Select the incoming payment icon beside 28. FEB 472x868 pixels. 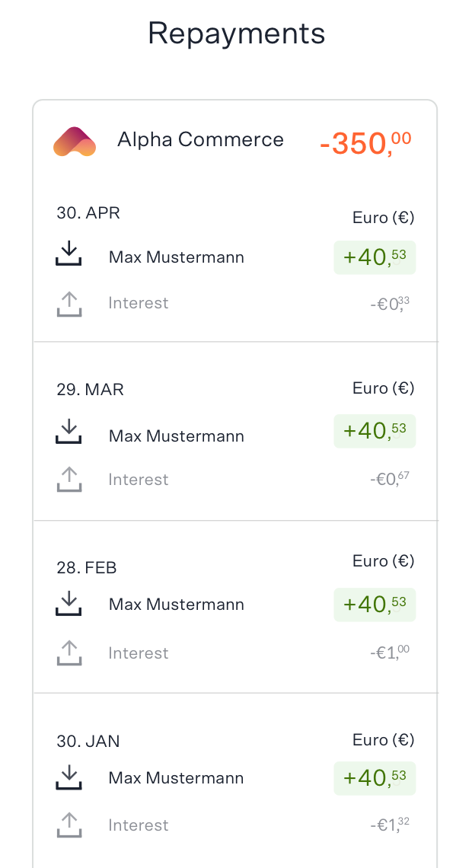pyautogui.click(x=69, y=602)
